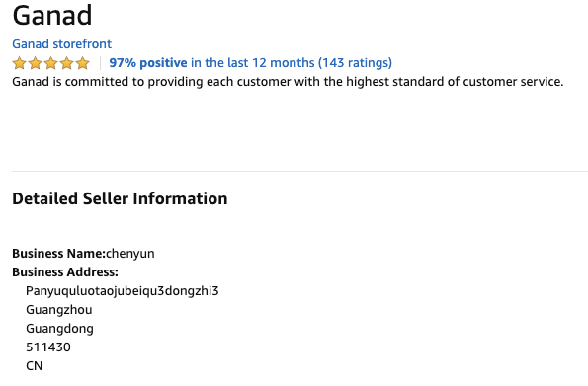Click the five-star rating icons
Screen dimensions: 588x386
(51, 63)
